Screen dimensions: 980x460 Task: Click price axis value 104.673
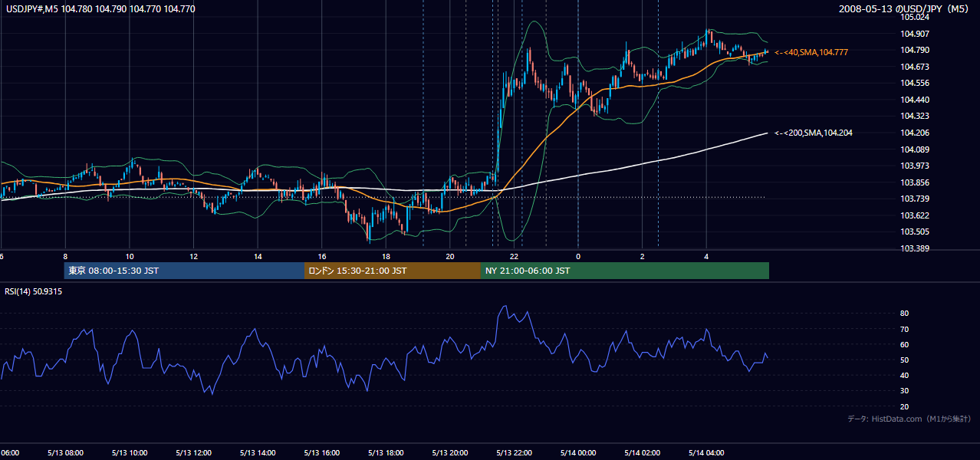coord(915,67)
